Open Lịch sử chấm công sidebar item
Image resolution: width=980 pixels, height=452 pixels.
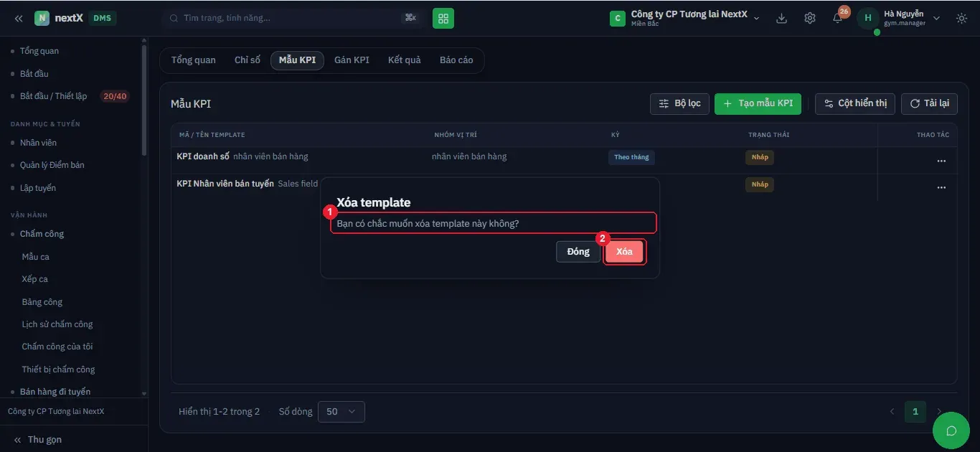(x=57, y=324)
